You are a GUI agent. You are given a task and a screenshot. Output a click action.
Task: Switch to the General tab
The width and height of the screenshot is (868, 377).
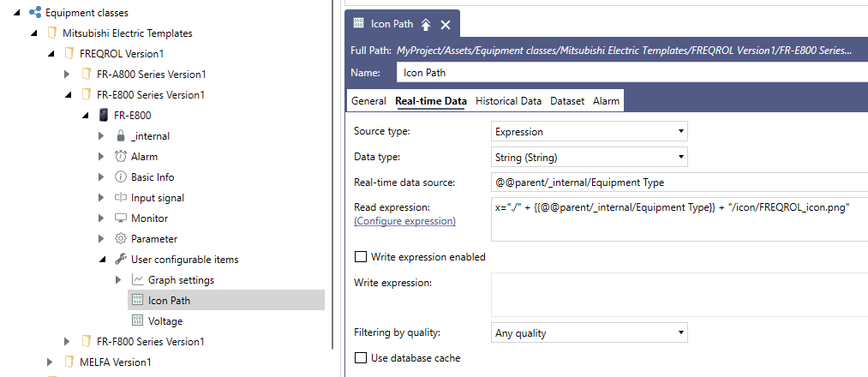368,101
